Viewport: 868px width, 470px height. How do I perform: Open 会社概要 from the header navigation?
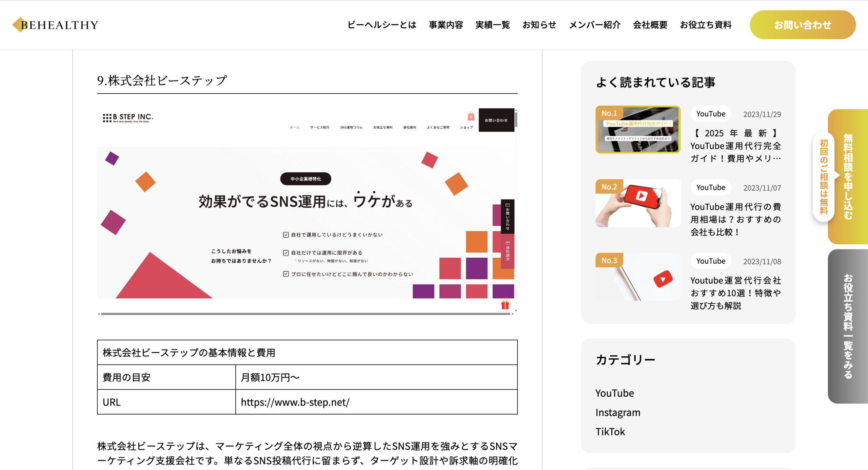[650, 25]
